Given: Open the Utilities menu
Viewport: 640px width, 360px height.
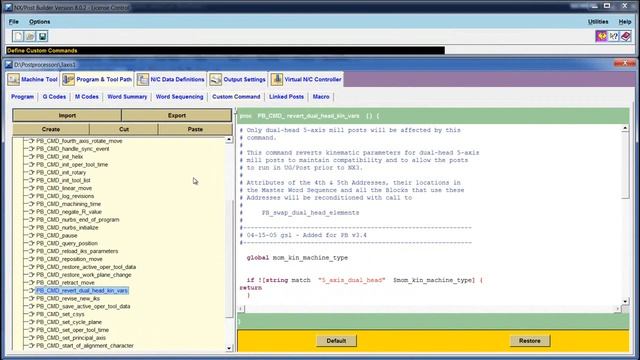Looking at the screenshot, I should click(598, 22).
